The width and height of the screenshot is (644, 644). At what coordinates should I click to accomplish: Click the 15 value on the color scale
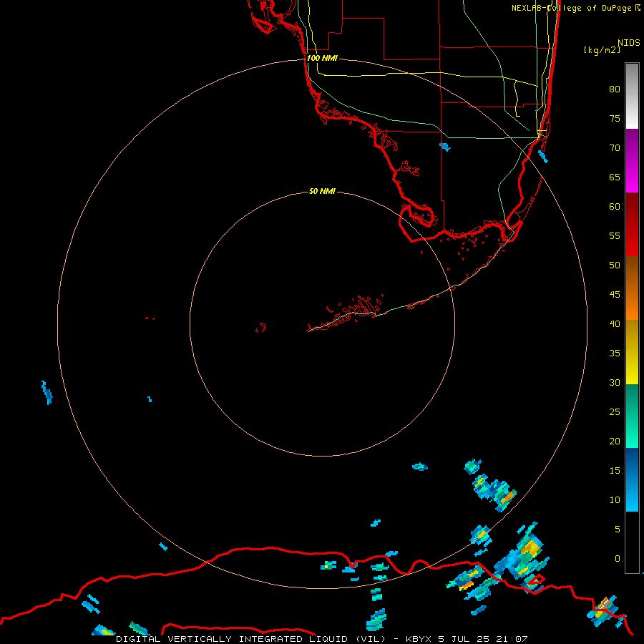click(x=615, y=471)
